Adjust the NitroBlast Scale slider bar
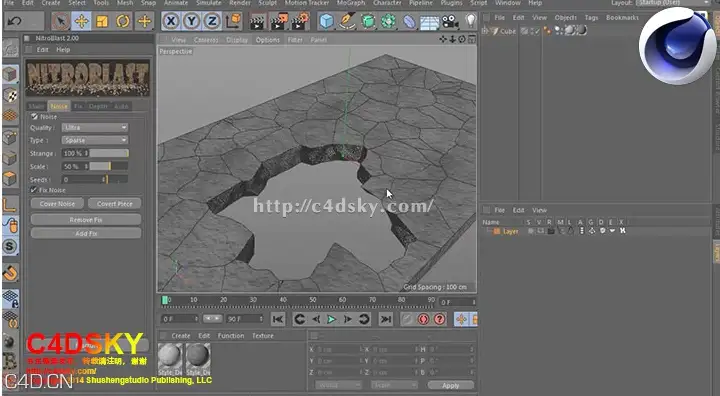This screenshot has height=396, width=720. coord(109,166)
